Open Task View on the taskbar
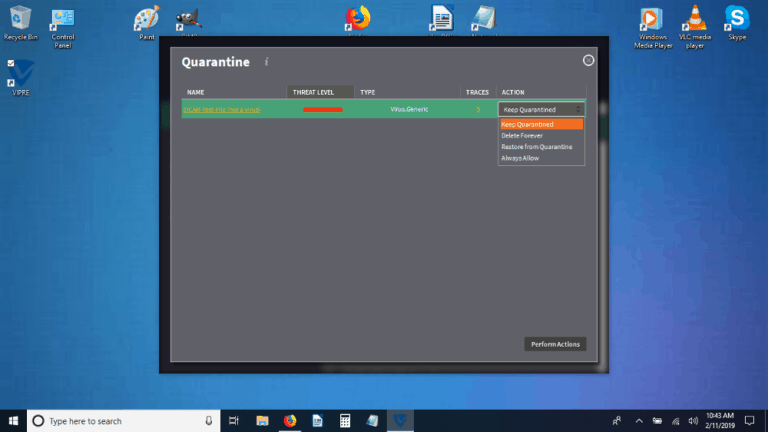 [234, 421]
